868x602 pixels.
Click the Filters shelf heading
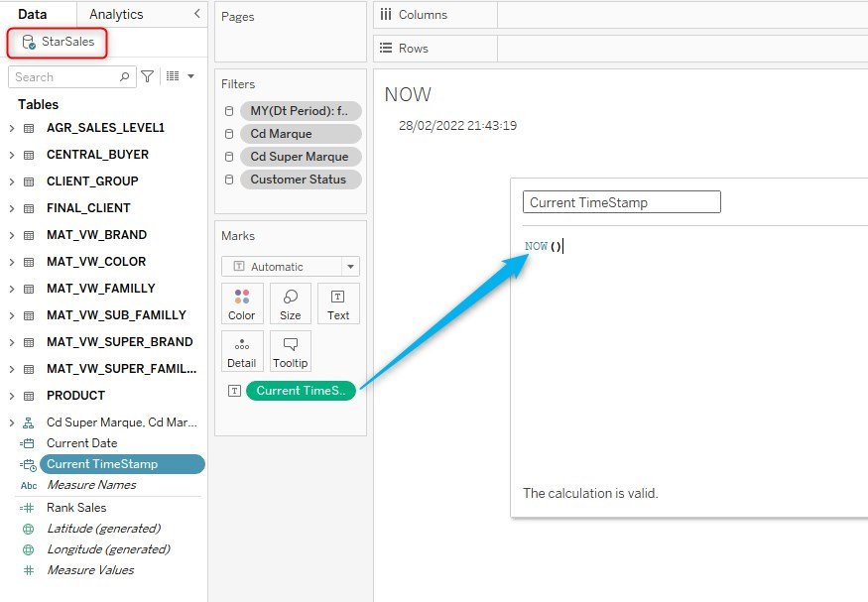click(238, 84)
